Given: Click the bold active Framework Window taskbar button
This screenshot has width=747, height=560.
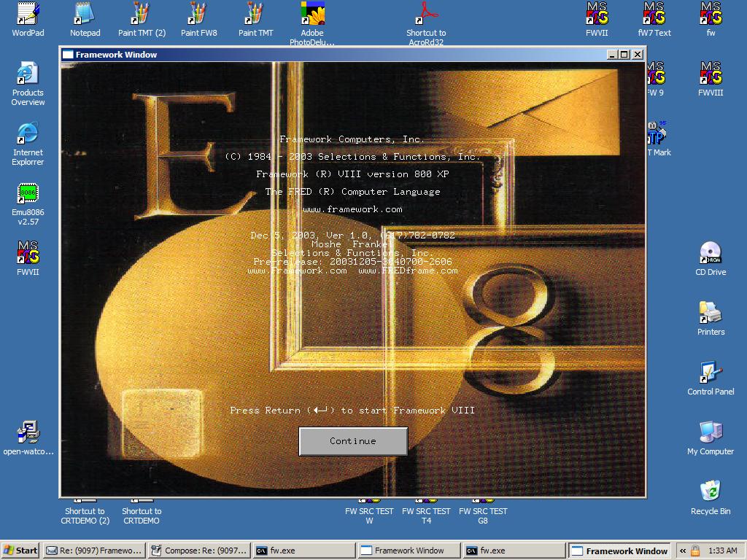Looking at the screenshot, I should [x=620, y=551].
